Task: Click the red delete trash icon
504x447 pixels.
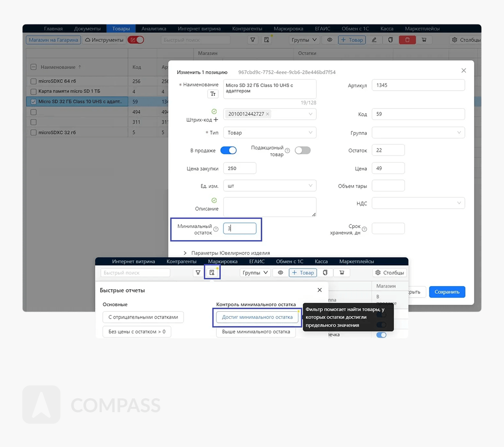Action: click(407, 40)
